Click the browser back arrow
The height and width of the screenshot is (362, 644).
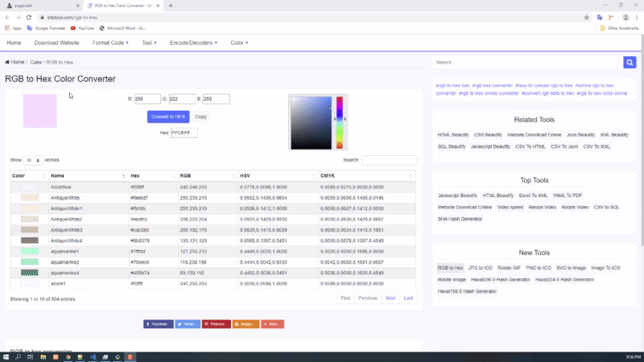7,17
